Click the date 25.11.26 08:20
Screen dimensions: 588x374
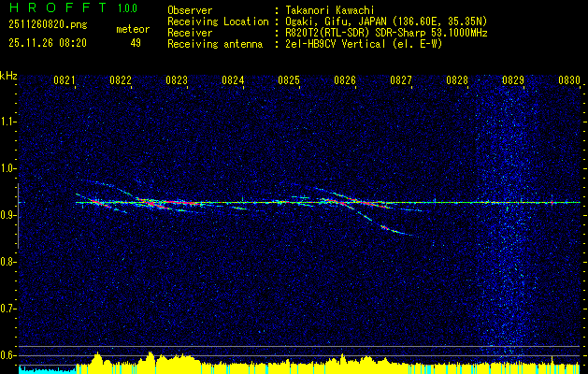point(48,43)
